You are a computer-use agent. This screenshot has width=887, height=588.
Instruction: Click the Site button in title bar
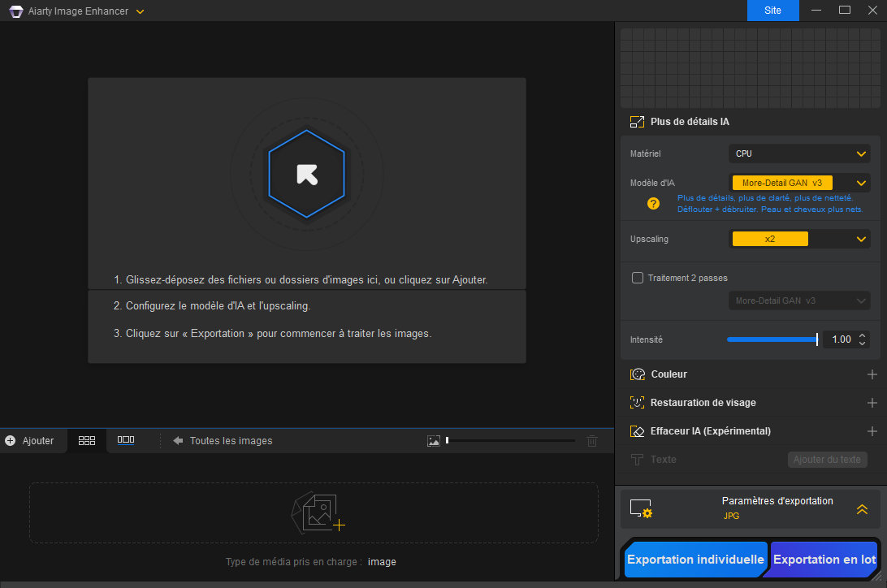(x=772, y=11)
